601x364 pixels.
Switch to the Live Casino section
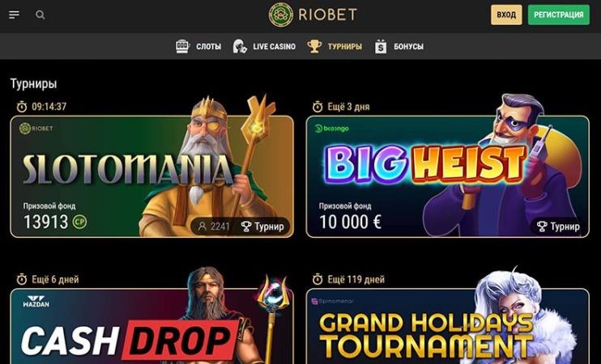pyautogui.click(x=274, y=47)
